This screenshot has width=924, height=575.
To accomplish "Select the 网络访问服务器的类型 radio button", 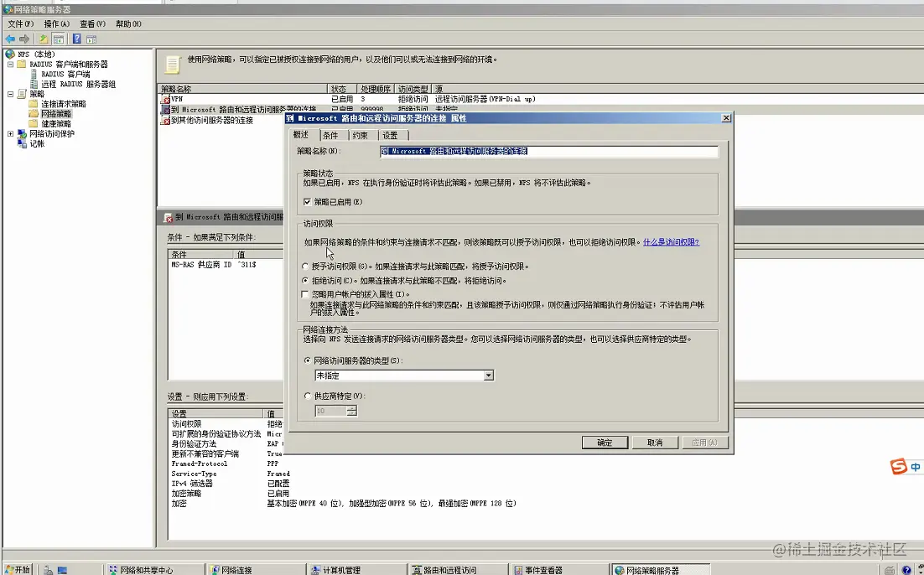I will click(307, 360).
